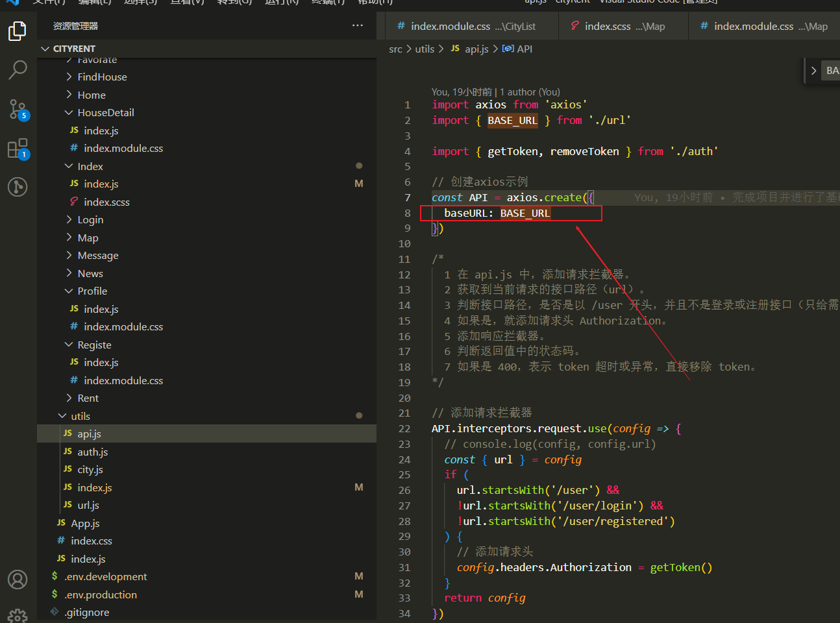Screen dimensions: 840x623
Task: Click getToken() call on line 31
Action: click(x=681, y=567)
